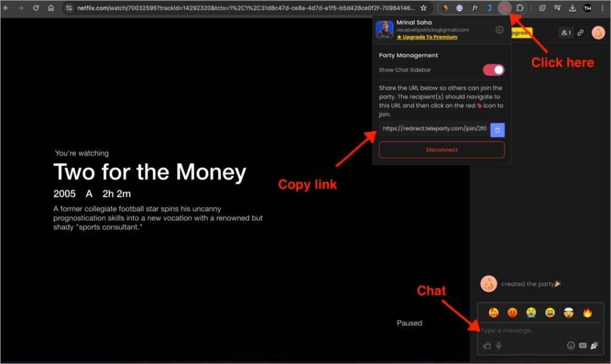Go to the browser home page
The width and height of the screenshot is (611, 364).
click(x=51, y=8)
